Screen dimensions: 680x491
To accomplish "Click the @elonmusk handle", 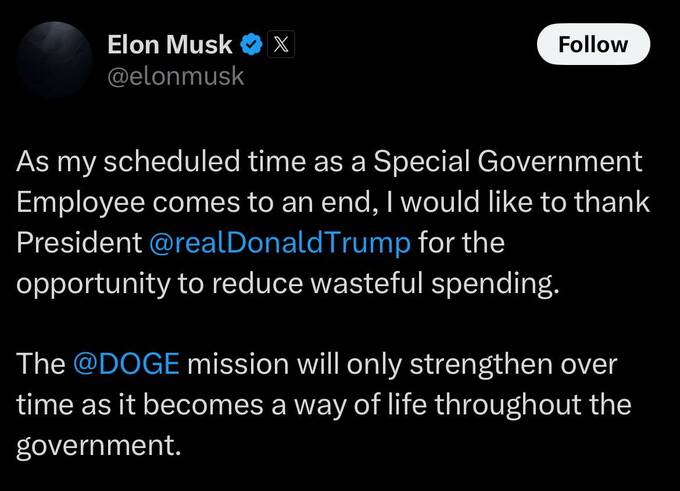I will point(175,76).
